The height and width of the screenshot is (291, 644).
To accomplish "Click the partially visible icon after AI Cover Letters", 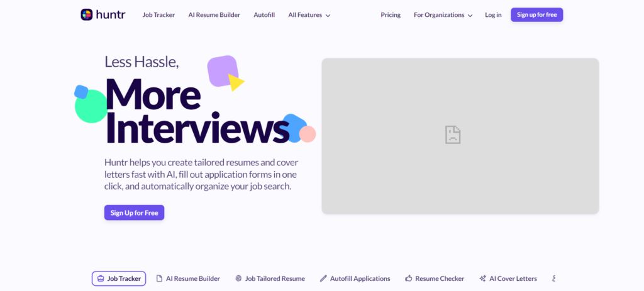I will point(553,278).
